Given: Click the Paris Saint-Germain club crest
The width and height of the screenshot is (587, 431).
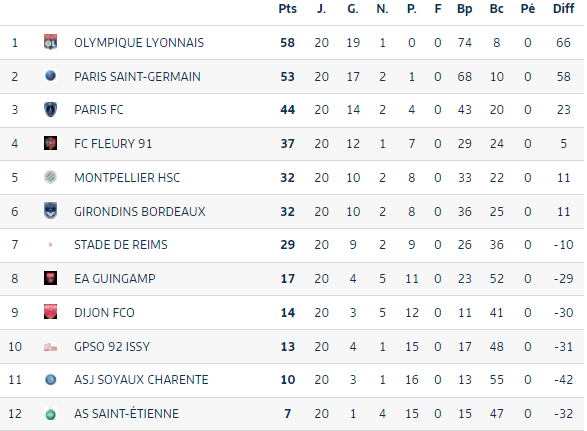Looking at the screenshot, I should pyautogui.click(x=51, y=76).
